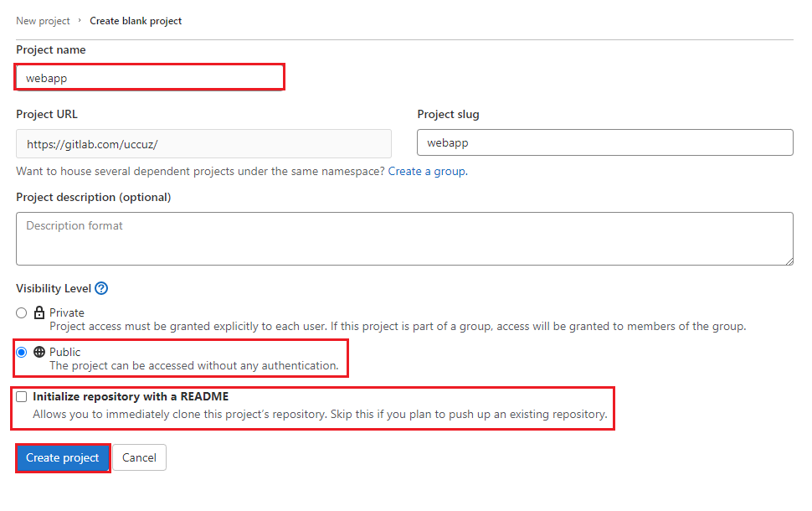Image resolution: width=812 pixels, height=511 pixels.
Task: Click into the Project slug input
Action: tap(604, 142)
